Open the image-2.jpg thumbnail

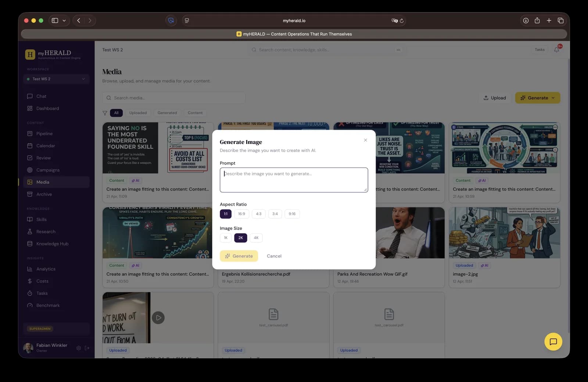pyautogui.click(x=505, y=233)
